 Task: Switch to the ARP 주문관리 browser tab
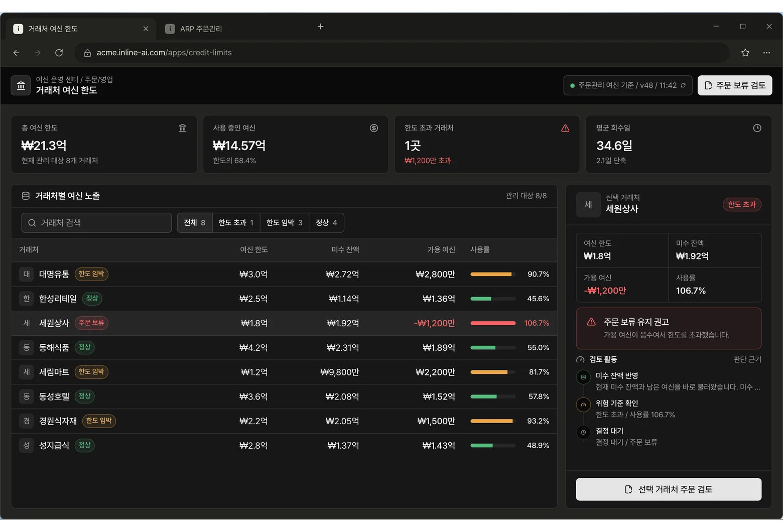[x=201, y=29]
